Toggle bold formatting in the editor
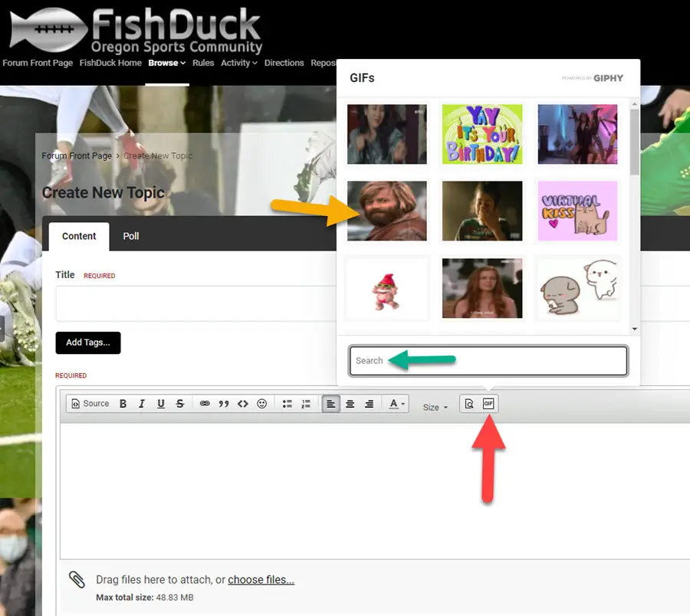The image size is (690, 616). click(x=123, y=404)
